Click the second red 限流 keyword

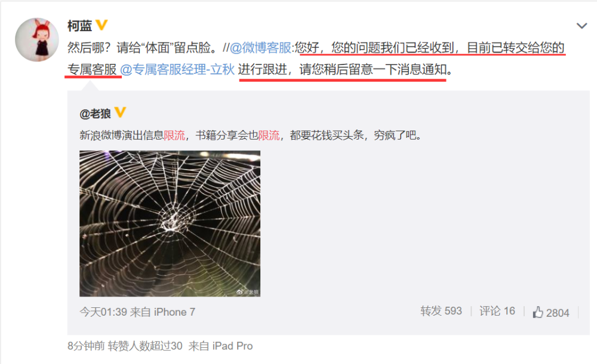click(x=269, y=135)
